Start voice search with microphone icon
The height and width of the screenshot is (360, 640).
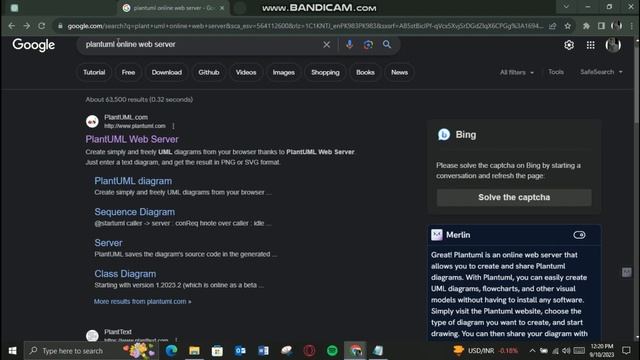(349, 44)
